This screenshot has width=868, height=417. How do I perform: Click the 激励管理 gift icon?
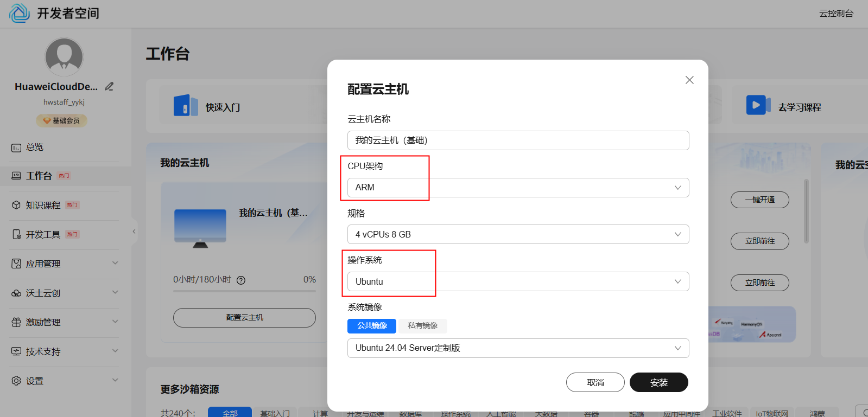point(16,322)
